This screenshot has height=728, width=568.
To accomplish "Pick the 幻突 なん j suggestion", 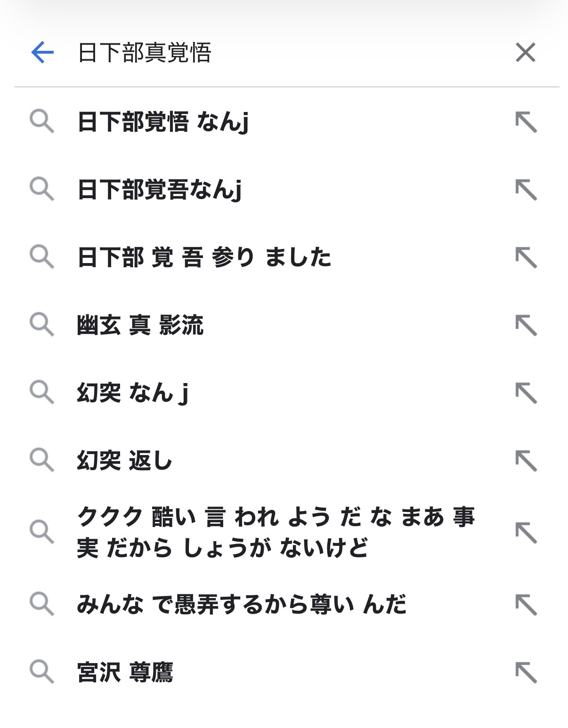I will click(132, 393).
